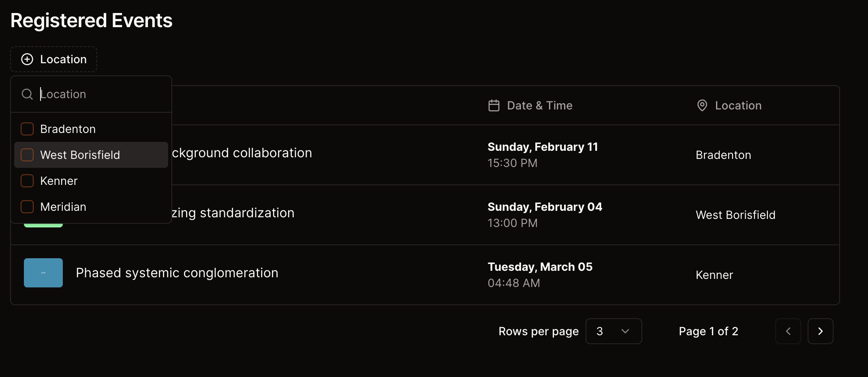Click the calendar icon in table header
868x377 pixels.
[494, 106]
